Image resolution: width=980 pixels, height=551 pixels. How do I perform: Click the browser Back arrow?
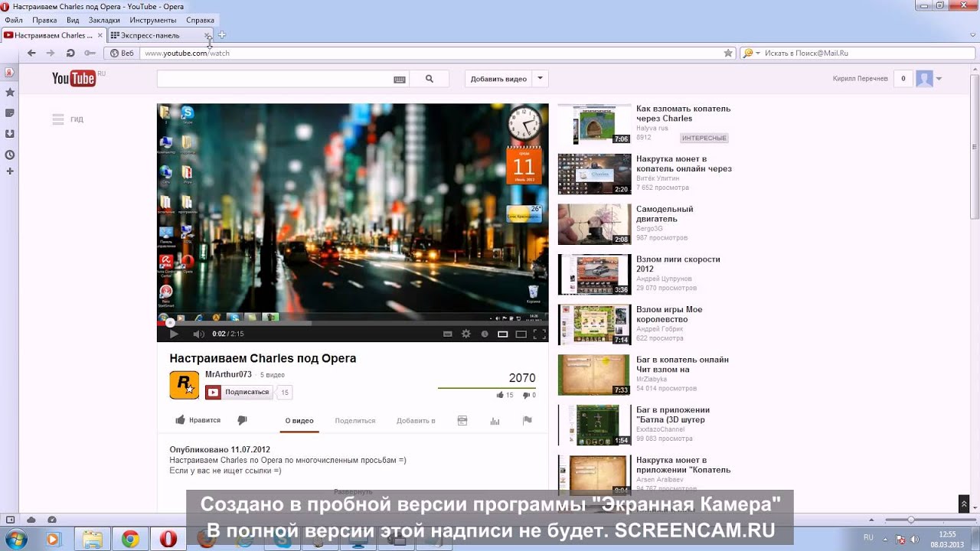[31, 53]
